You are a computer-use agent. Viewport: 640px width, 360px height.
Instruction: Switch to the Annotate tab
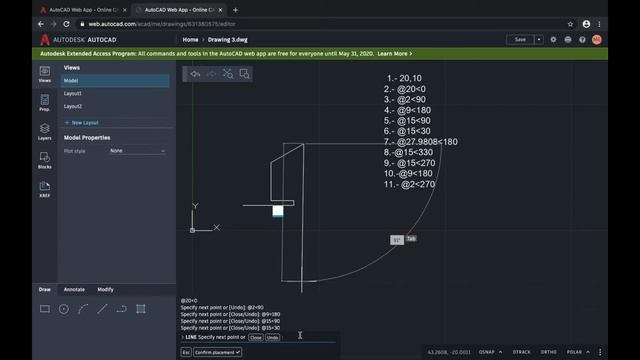(x=74, y=289)
